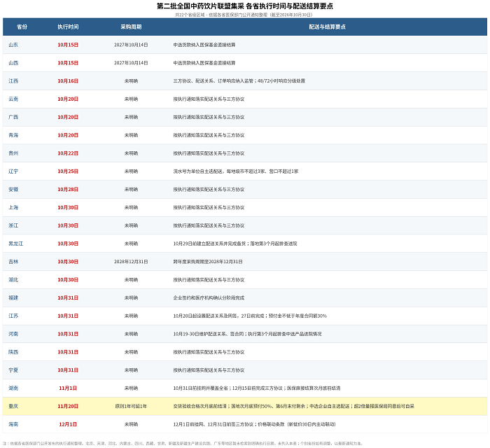This screenshot has width=490, height=448.
Task: Click the 11月20日 date in 重庆 row
Action: (x=68, y=407)
